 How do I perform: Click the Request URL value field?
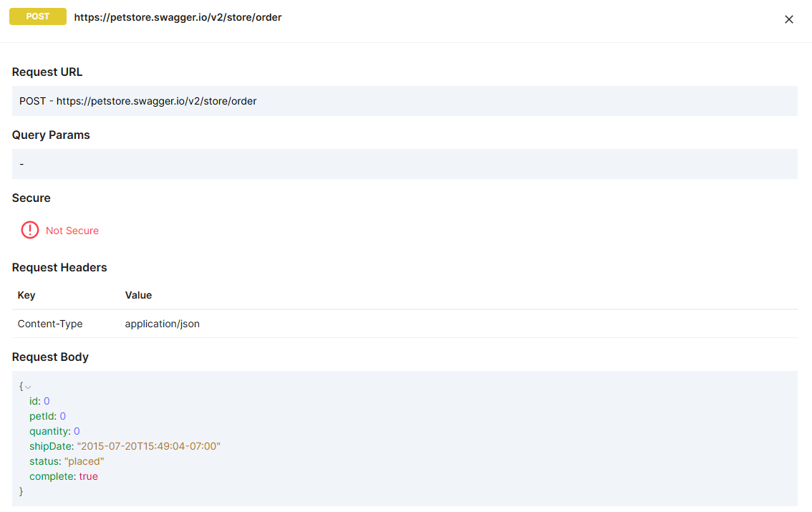pos(405,101)
